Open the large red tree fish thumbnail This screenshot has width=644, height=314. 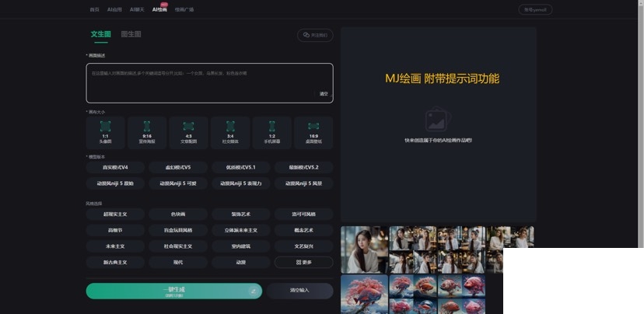click(x=364, y=295)
